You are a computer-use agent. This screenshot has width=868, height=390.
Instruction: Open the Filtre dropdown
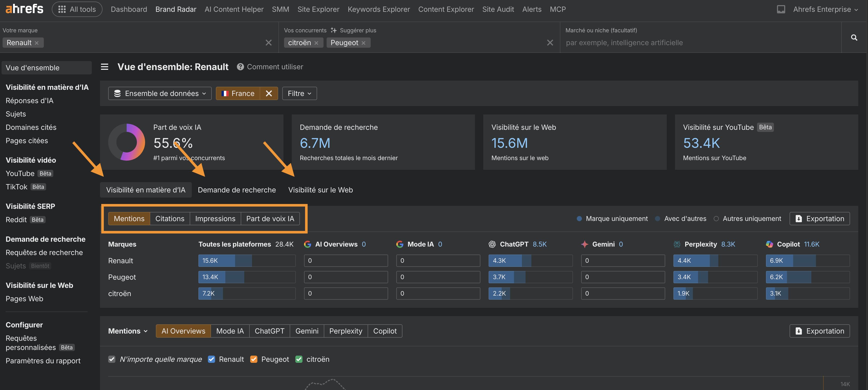click(x=299, y=93)
